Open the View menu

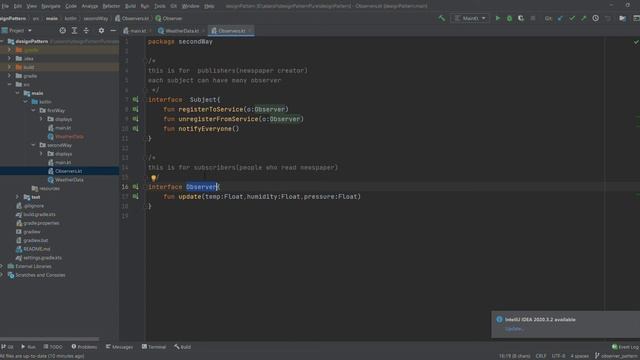31,6
